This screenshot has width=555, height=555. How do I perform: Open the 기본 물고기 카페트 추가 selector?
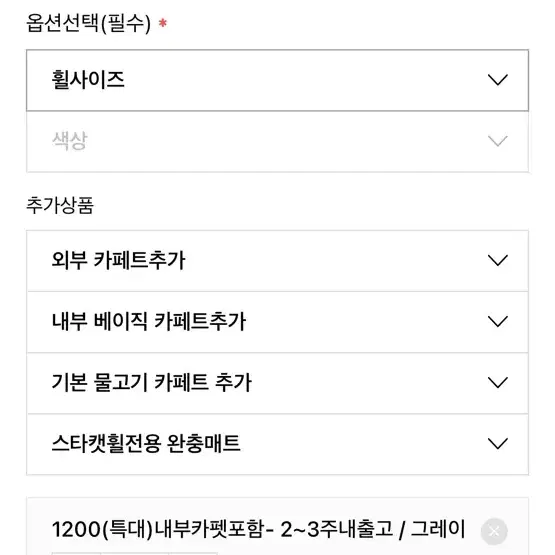[277, 383]
